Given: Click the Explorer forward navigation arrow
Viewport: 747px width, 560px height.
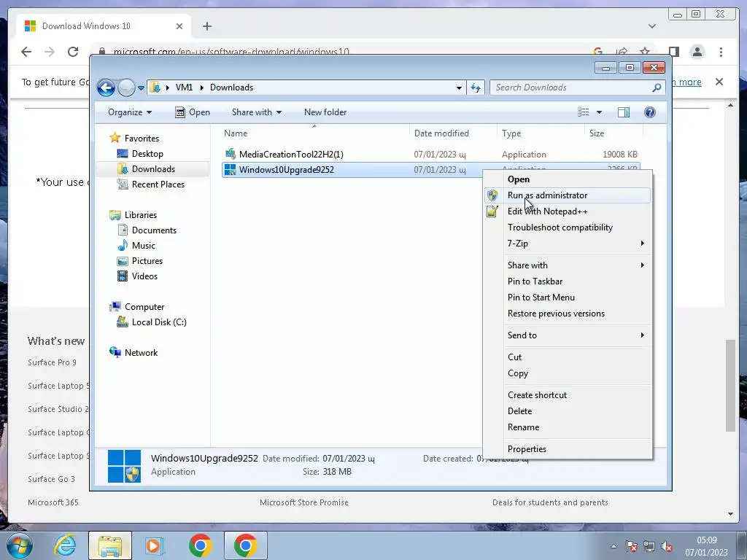Looking at the screenshot, I should point(126,87).
